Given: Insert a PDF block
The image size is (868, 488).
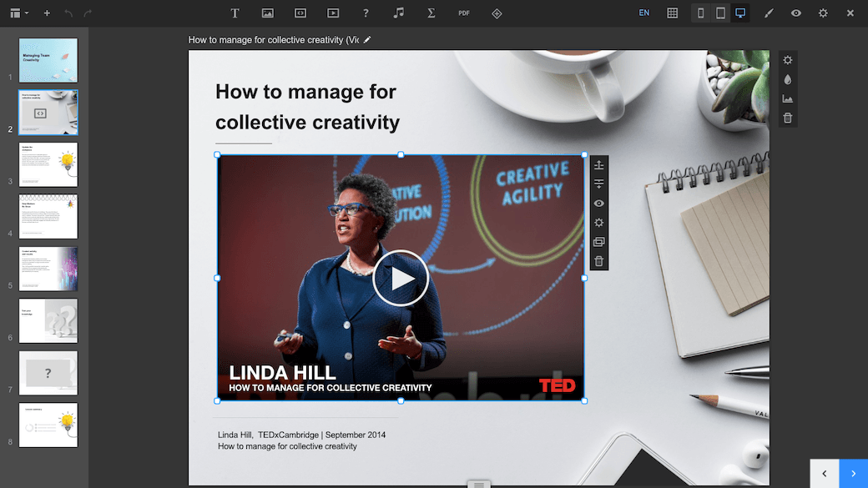Looking at the screenshot, I should click(x=464, y=13).
